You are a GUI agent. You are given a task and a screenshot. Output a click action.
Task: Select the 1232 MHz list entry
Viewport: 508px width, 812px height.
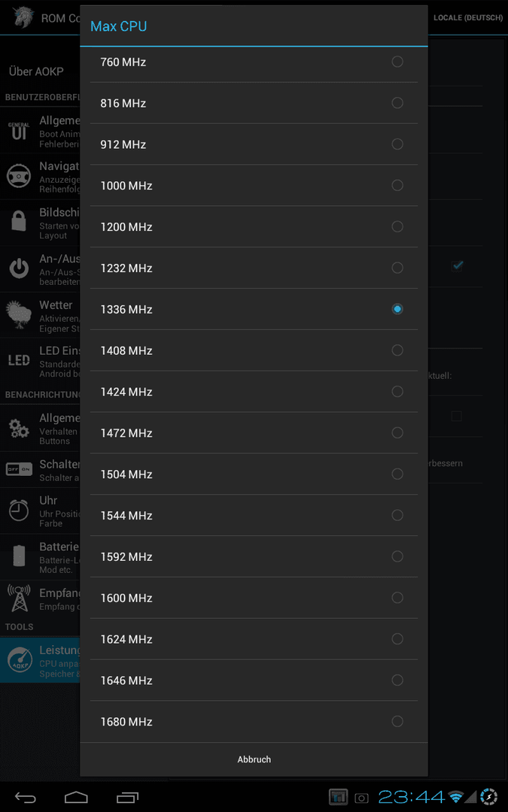coord(254,268)
